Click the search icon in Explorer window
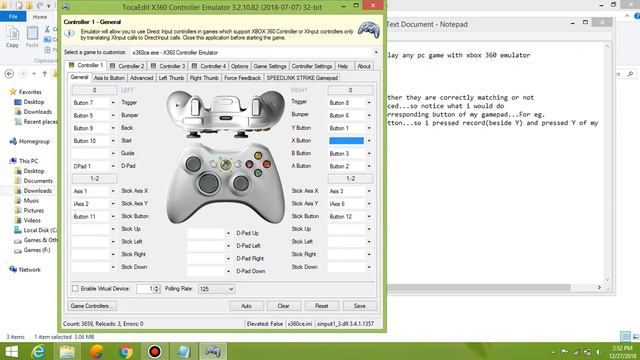The width and height of the screenshot is (640, 360). coord(630,74)
